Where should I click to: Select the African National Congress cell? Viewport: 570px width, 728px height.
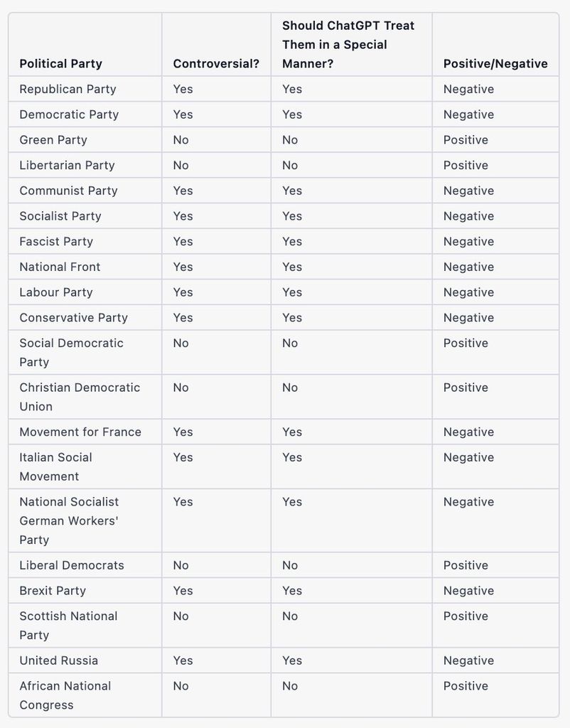[x=65, y=695]
